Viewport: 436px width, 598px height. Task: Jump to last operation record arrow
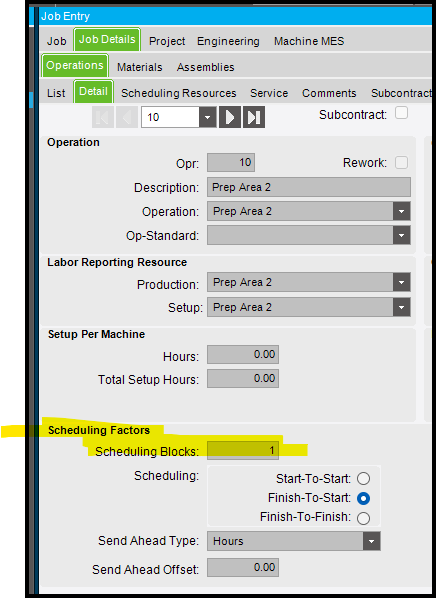click(254, 117)
